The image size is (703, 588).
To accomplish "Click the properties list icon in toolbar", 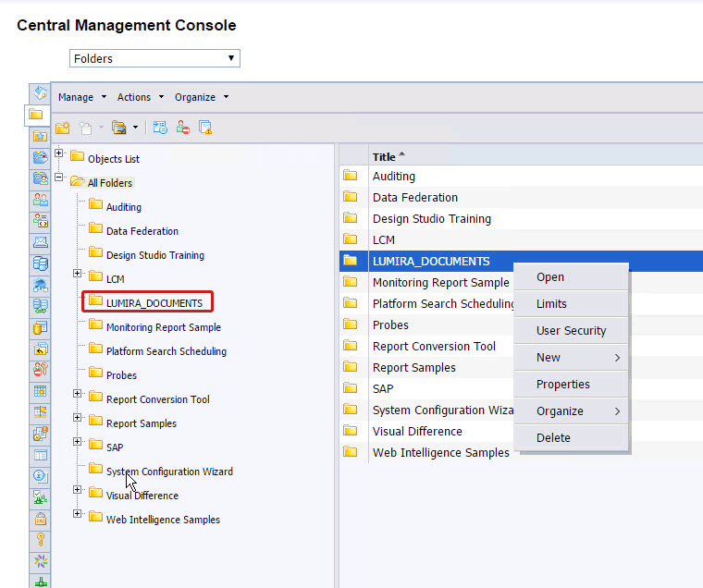I will (160, 128).
